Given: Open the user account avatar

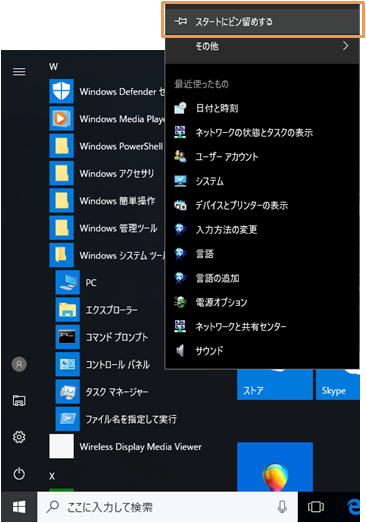Looking at the screenshot, I should 19,364.
